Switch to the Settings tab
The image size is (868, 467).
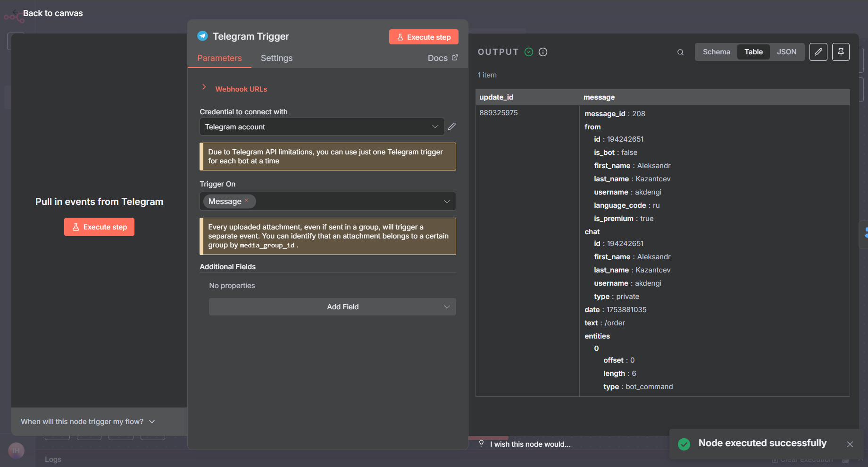click(x=276, y=58)
